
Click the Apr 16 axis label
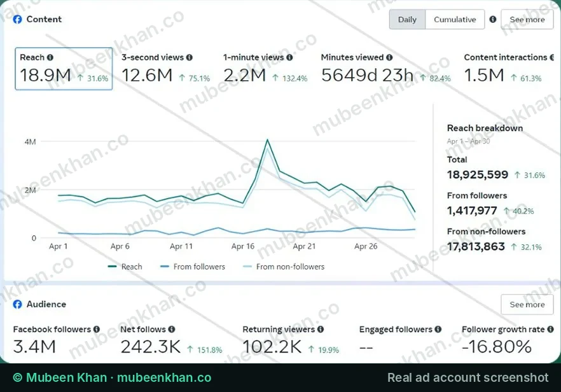click(242, 246)
